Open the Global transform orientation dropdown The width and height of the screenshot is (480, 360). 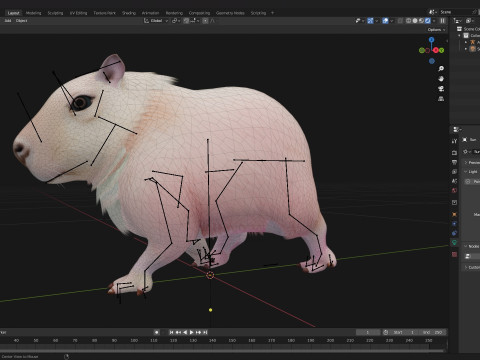click(x=156, y=21)
